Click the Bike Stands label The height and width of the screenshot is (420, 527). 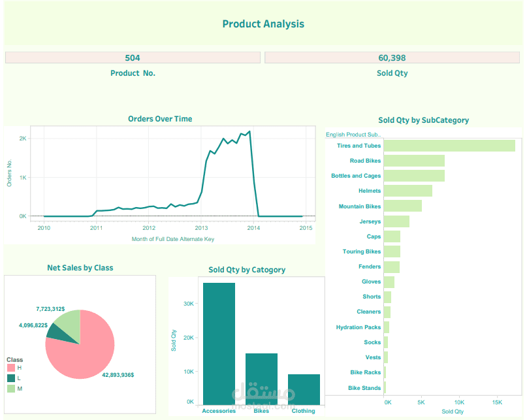tap(364, 388)
